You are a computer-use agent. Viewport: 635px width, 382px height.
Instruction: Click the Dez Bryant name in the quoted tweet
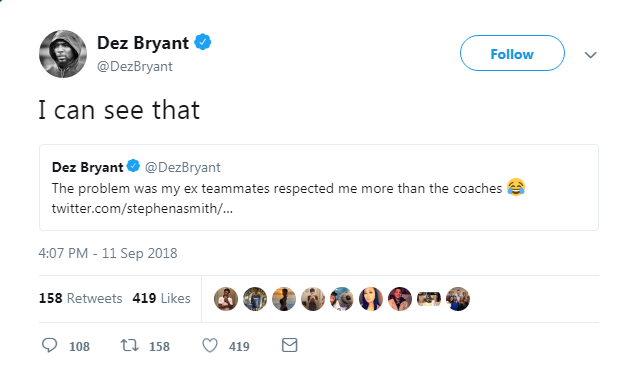[87, 167]
